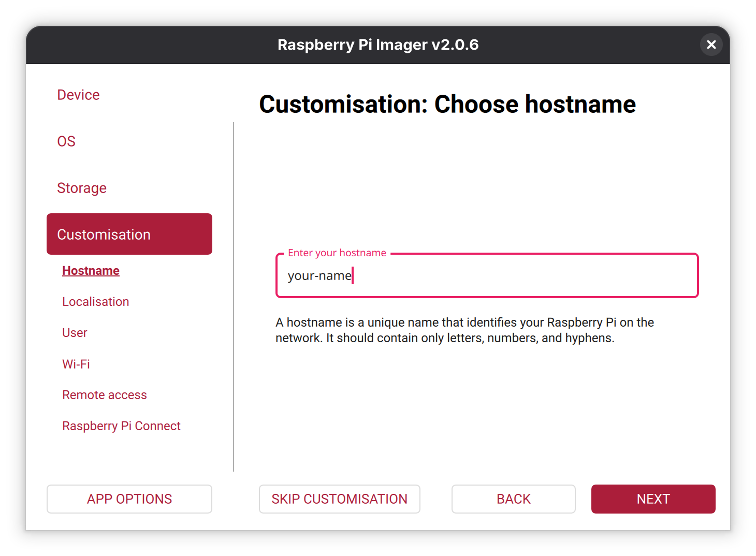Screen dimensions: 756x556
Task: Click the 'Enter your hostname' field label
Action: [x=337, y=253]
